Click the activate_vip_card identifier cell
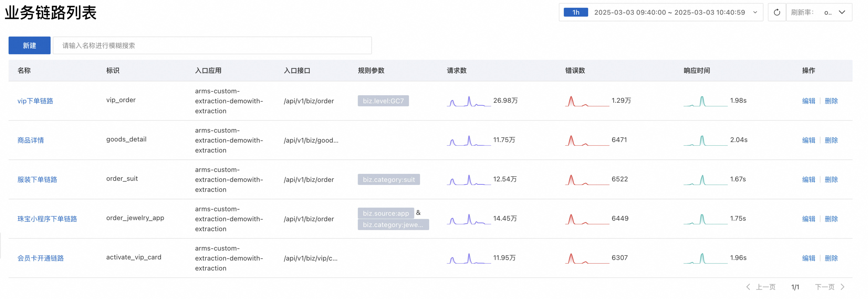The image size is (868, 299). click(134, 257)
